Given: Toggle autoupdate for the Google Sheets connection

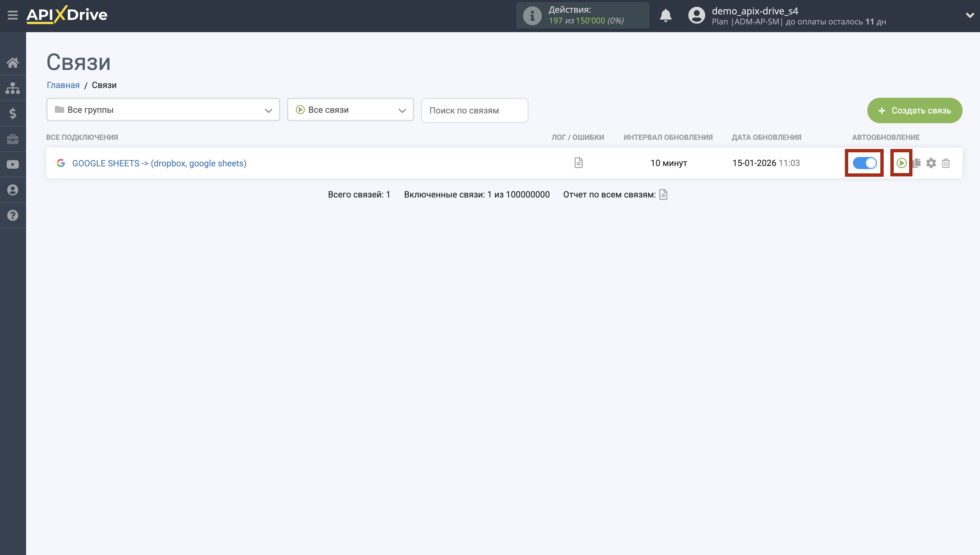Looking at the screenshot, I should pos(865,163).
